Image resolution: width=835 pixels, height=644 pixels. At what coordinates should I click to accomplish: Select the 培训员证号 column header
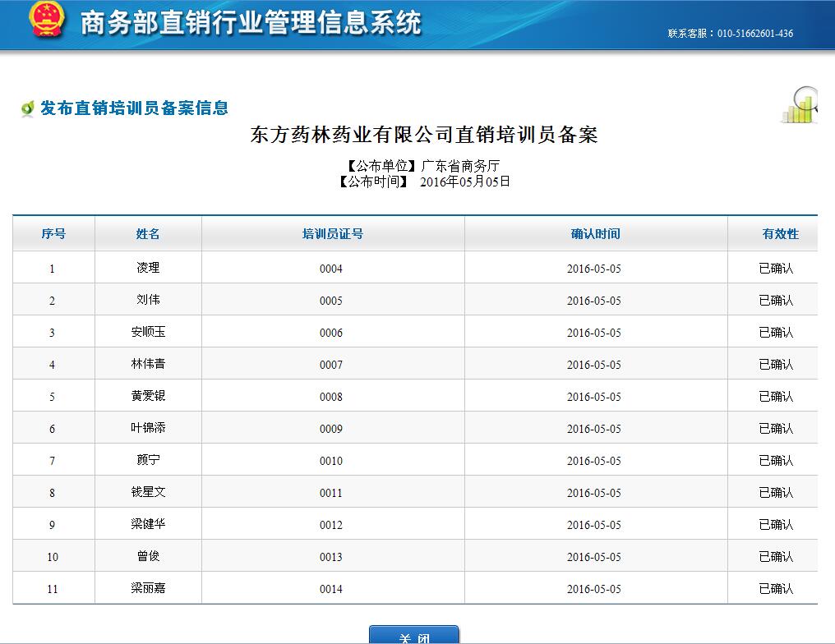333,234
